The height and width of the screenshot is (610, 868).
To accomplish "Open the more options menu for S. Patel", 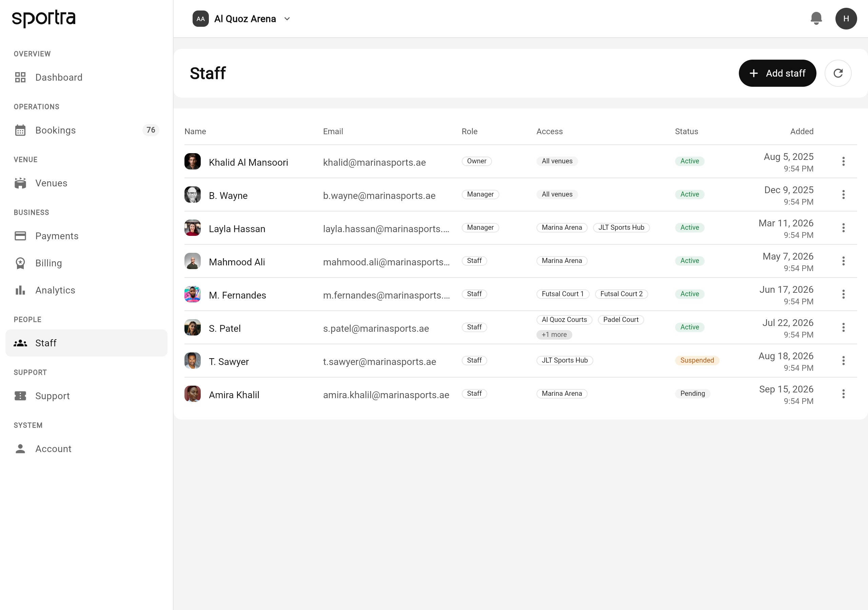I will pyautogui.click(x=843, y=328).
